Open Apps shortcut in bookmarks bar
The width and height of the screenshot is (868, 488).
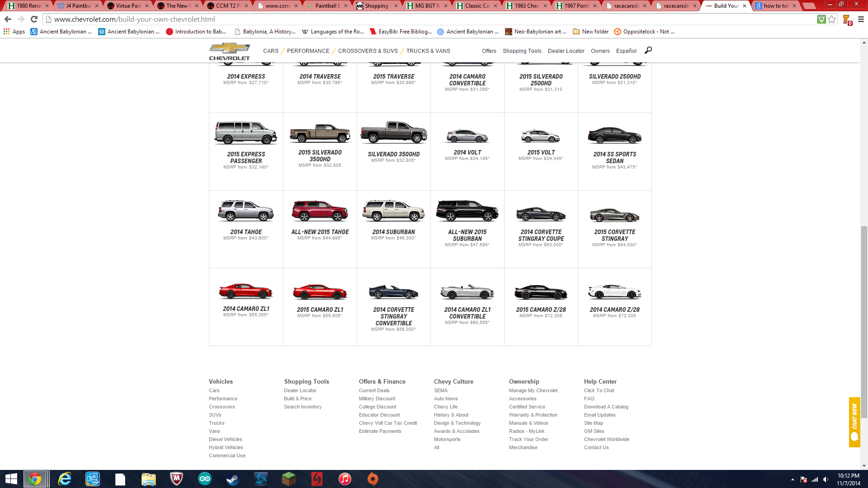click(x=14, y=32)
